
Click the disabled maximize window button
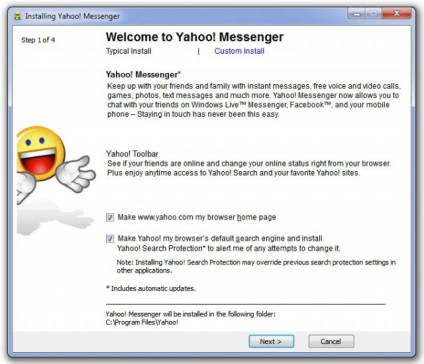point(374,14)
